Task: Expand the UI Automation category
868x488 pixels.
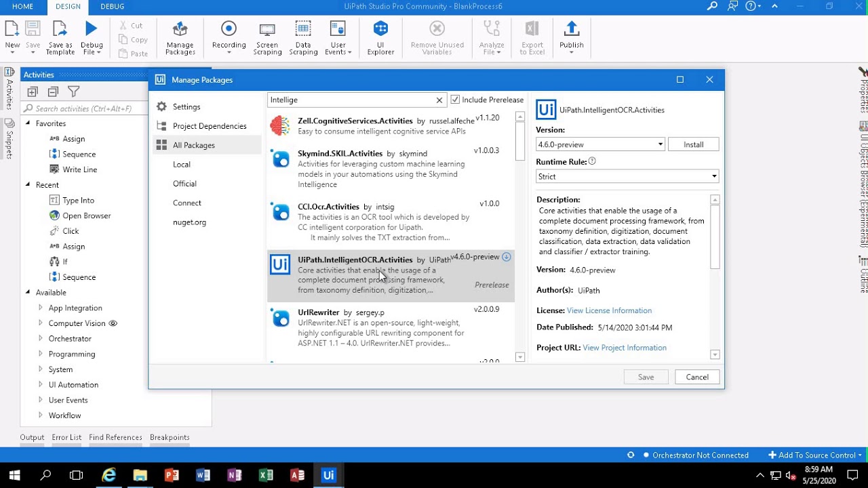Action: pyautogui.click(x=41, y=384)
